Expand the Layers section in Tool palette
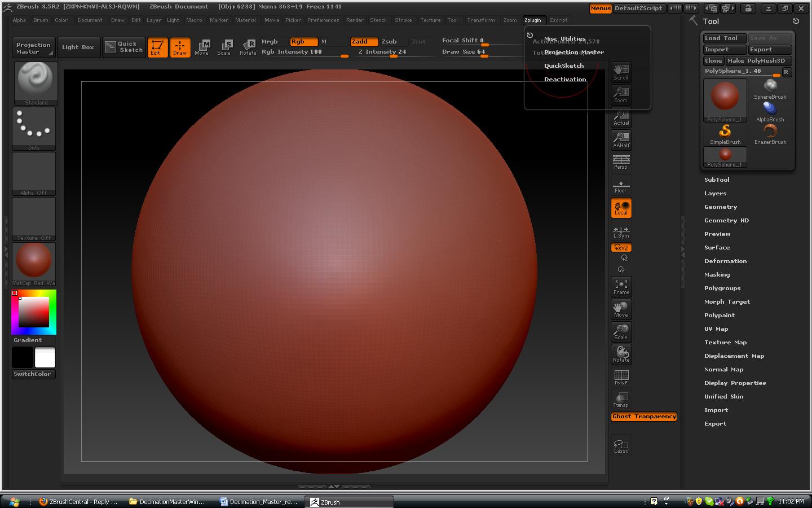Screen dimensions: 812x508 click(715, 193)
